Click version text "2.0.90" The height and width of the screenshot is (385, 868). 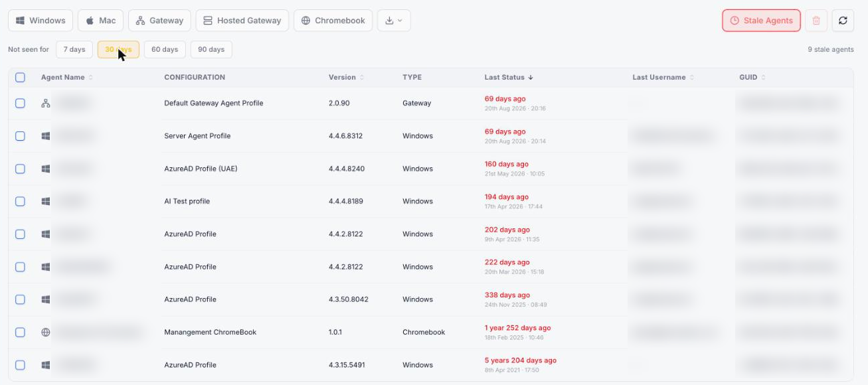pyautogui.click(x=339, y=104)
